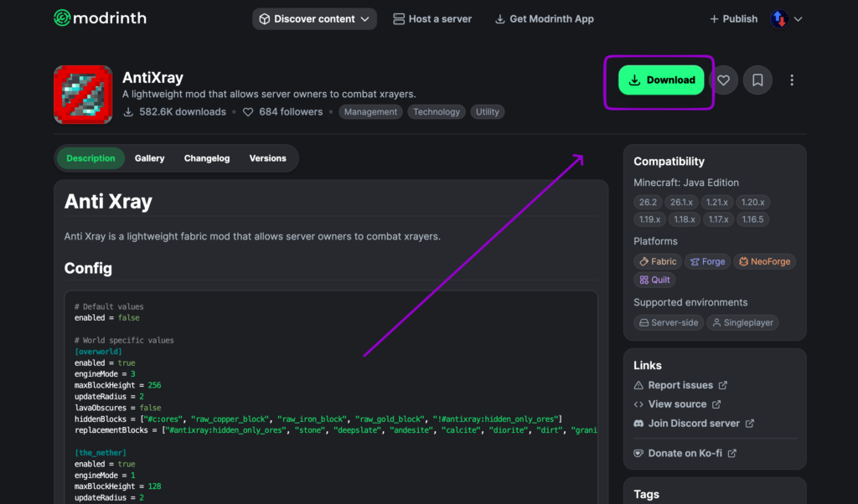The height and width of the screenshot is (504, 858).
Task: Click the 1.21.x version tag
Action: coord(717,203)
